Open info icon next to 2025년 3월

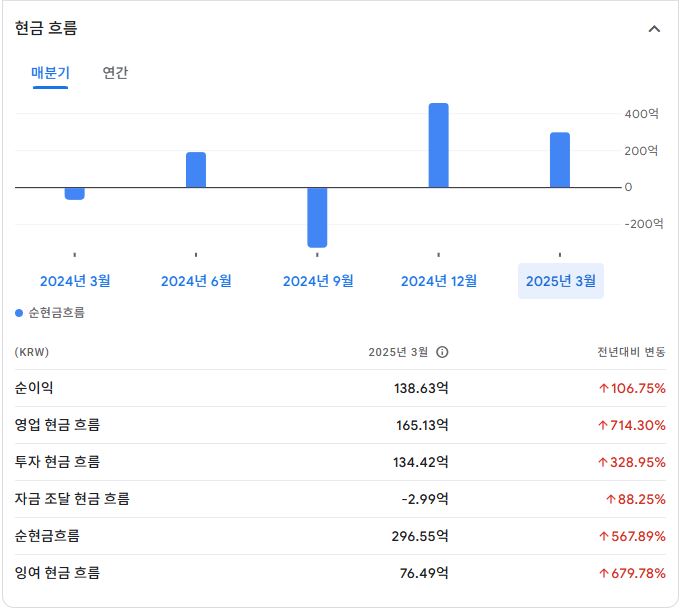(x=442, y=352)
